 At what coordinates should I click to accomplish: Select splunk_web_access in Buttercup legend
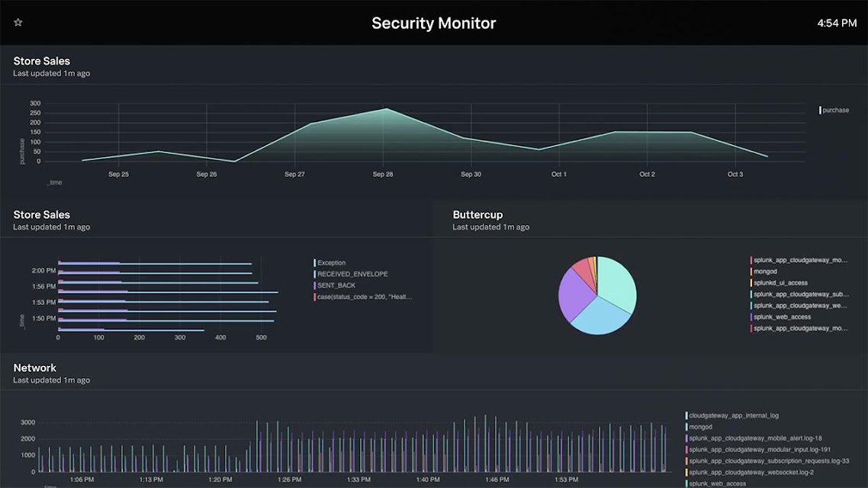[781, 317]
